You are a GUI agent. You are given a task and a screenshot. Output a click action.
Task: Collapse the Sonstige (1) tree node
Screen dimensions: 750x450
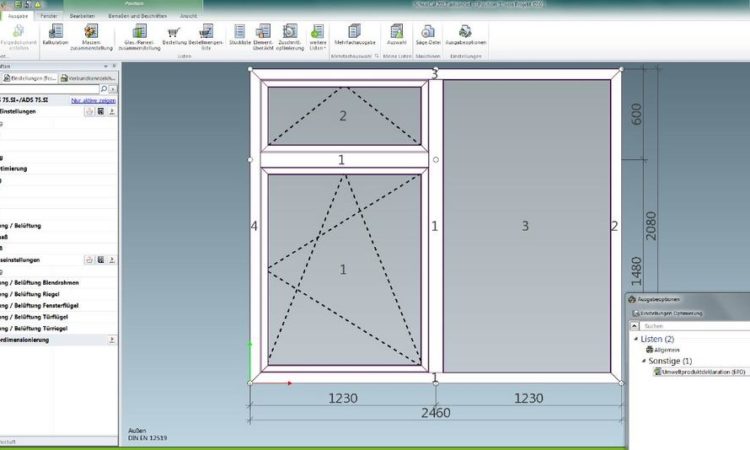(x=643, y=361)
